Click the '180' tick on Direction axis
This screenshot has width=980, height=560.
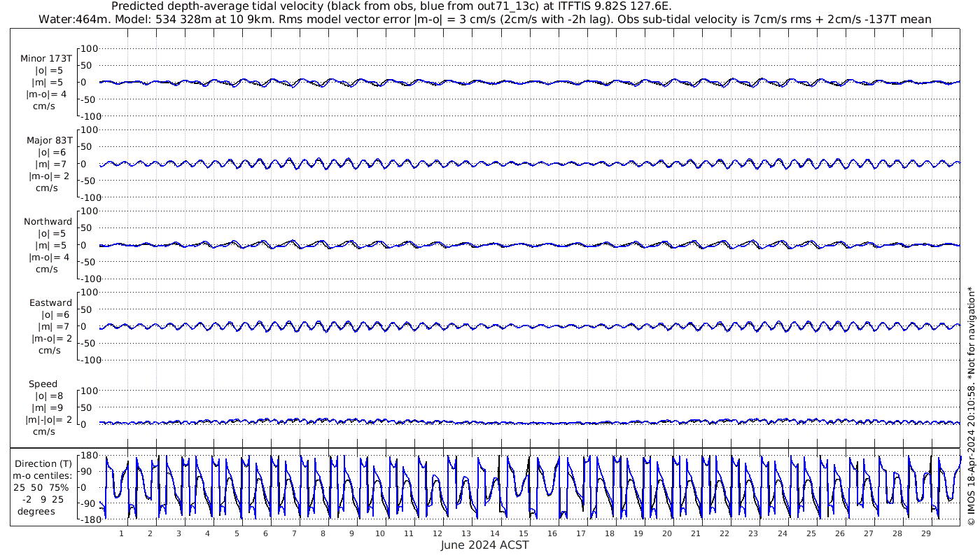click(87, 456)
